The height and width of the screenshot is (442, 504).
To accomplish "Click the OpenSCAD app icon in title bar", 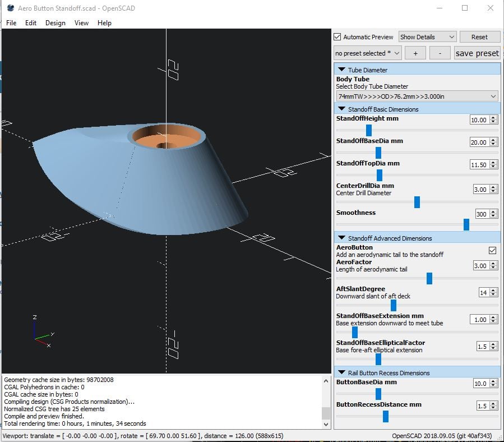I will [x=11, y=8].
